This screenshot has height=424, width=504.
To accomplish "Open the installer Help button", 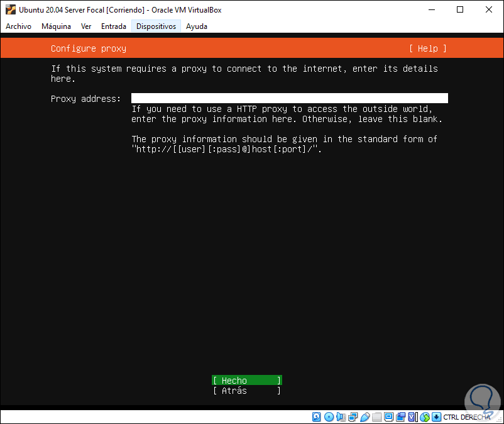I will pos(428,48).
